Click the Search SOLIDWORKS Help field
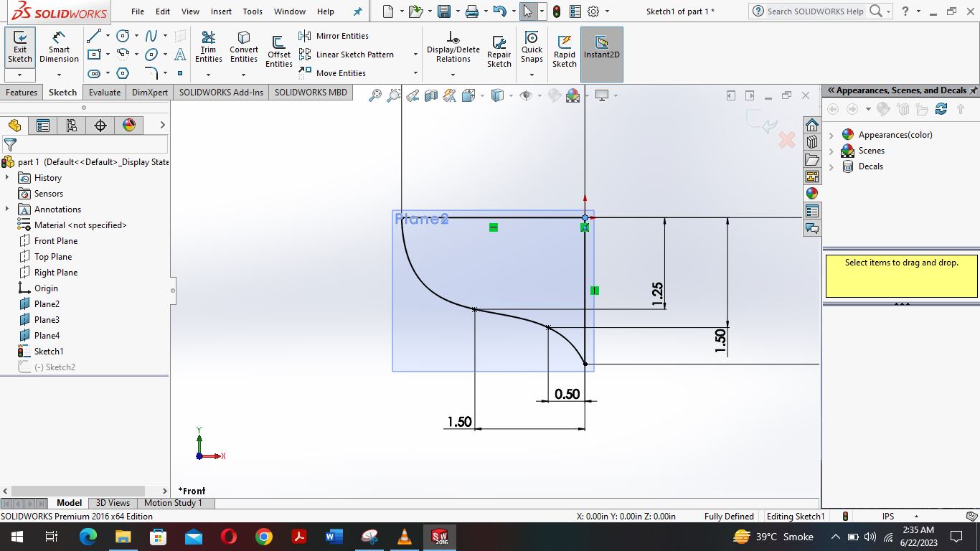Viewport: 980px width, 551px height. (x=815, y=11)
